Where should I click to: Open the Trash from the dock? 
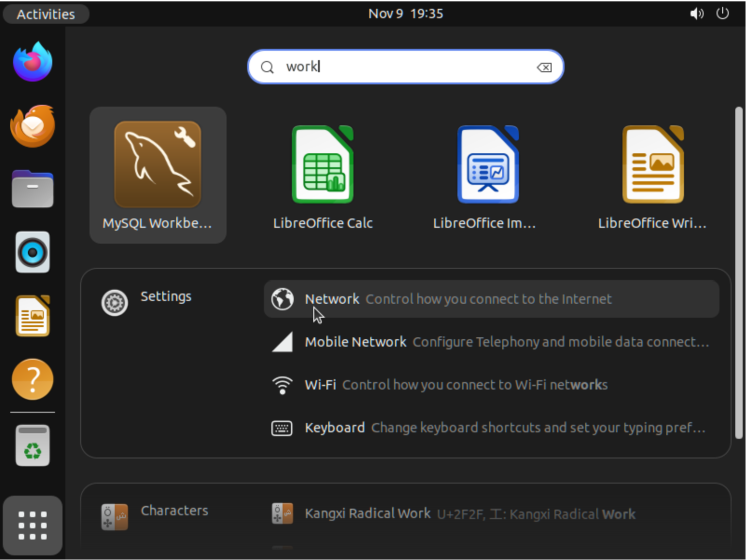coord(32,445)
